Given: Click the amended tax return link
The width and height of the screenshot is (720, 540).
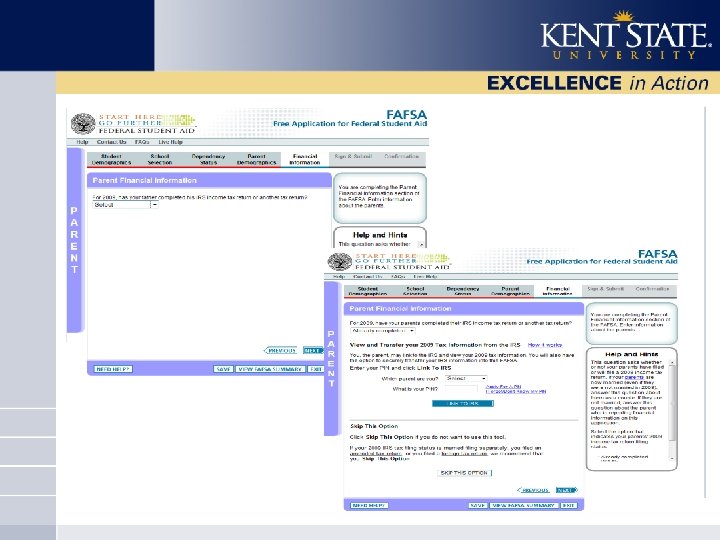Looking at the screenshot, I should [x=376, y=454].
